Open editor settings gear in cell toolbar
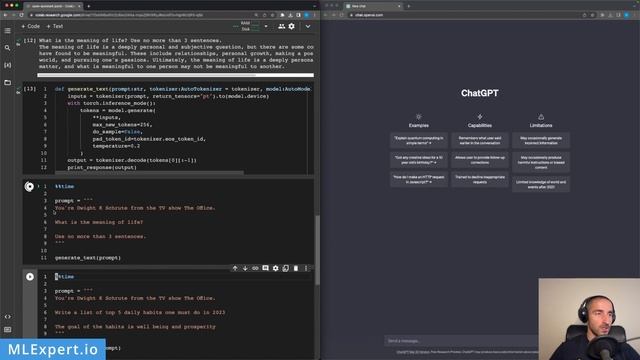The width and height of the screenshot is (640, 360). [x=276, y=268]
